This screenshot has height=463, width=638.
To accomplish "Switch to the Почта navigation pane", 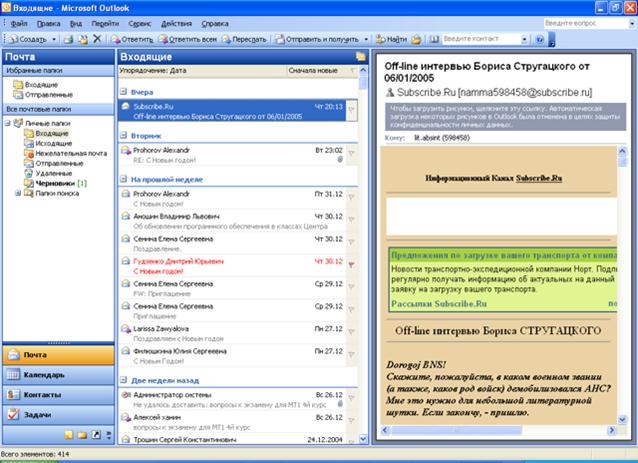I will [x=59, y=355].
